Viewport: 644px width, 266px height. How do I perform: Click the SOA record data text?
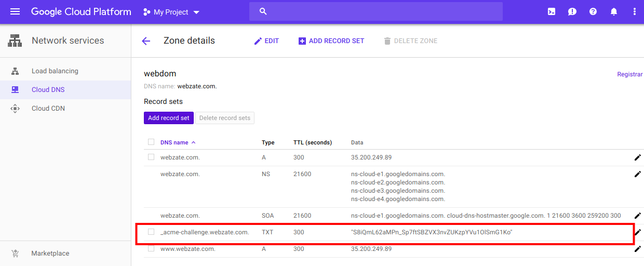pyautogui.click(x=486, y=216)
